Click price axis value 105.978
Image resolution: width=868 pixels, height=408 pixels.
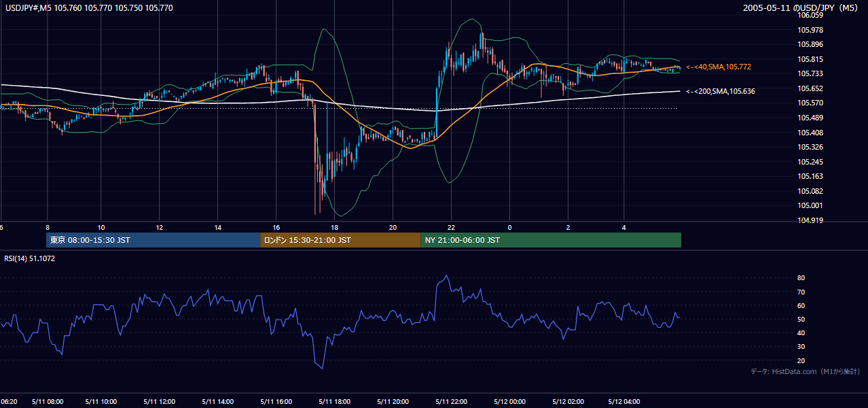[x=810, y=30]
